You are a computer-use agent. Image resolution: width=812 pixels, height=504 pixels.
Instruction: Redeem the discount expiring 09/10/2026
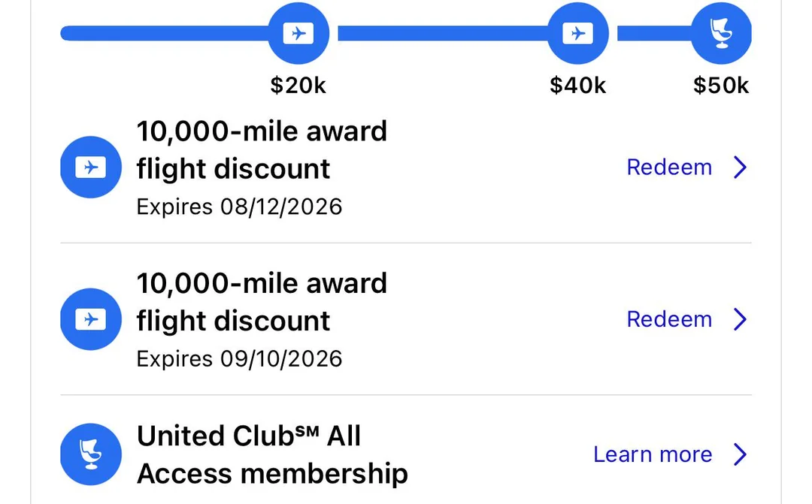[x=669, y=319]
